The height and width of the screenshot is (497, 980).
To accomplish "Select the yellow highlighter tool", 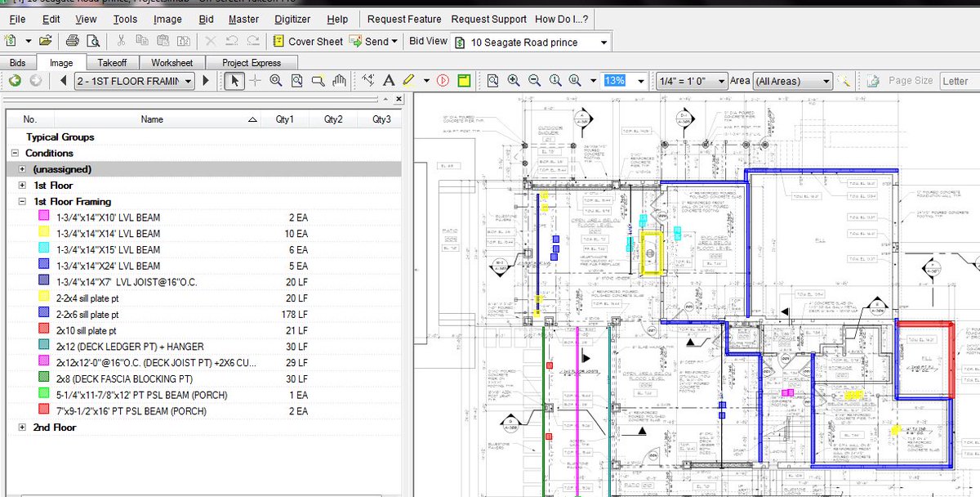I will point(408,81).
